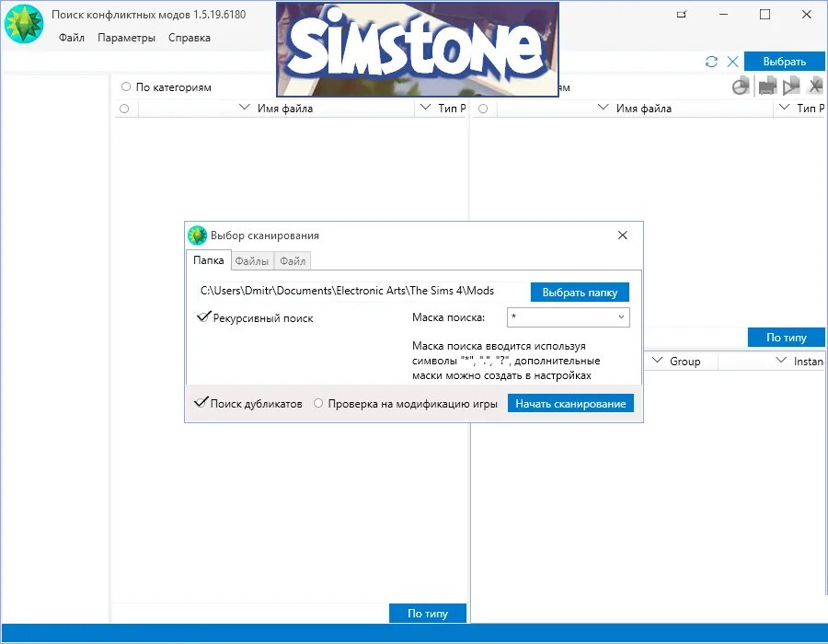
Task: Click the Group column header
Action: pos(684,361)
